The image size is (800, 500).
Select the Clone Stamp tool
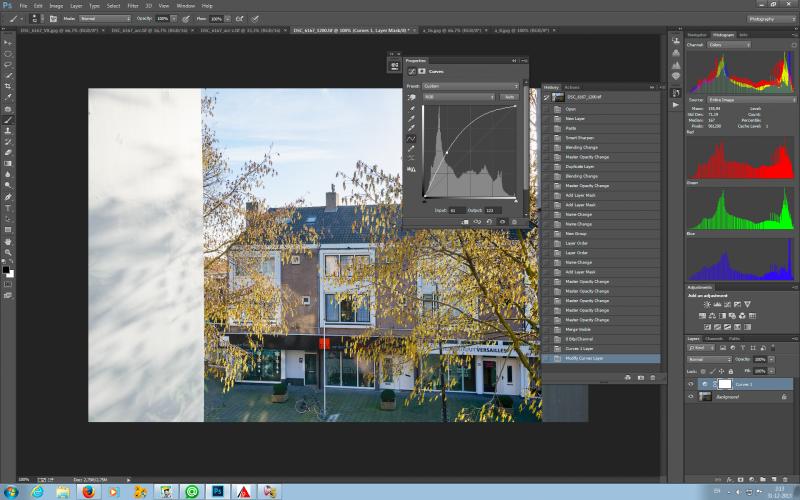tap(8, 131)
